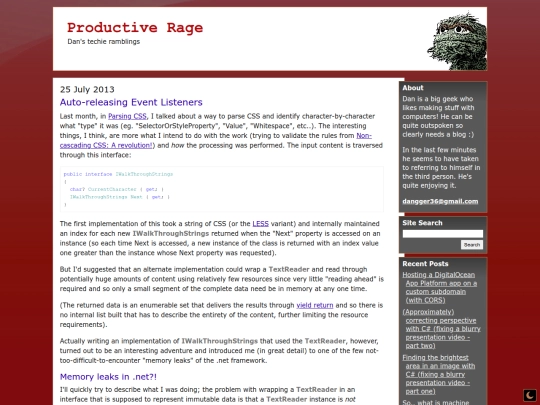Viewport: 540px width, 405px height.
Task: Open Hosting a DigitalOcean App Platform post
Action: pos(440,287)
